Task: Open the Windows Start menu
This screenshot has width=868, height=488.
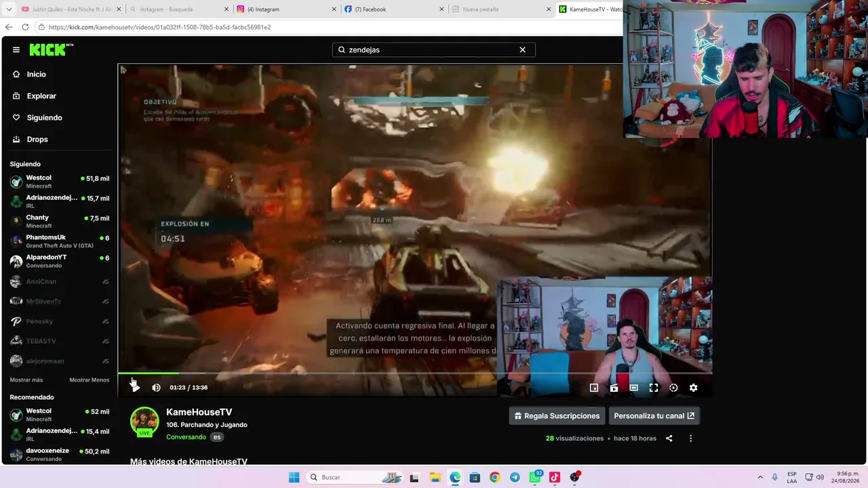Action: (x=294, y=477)
